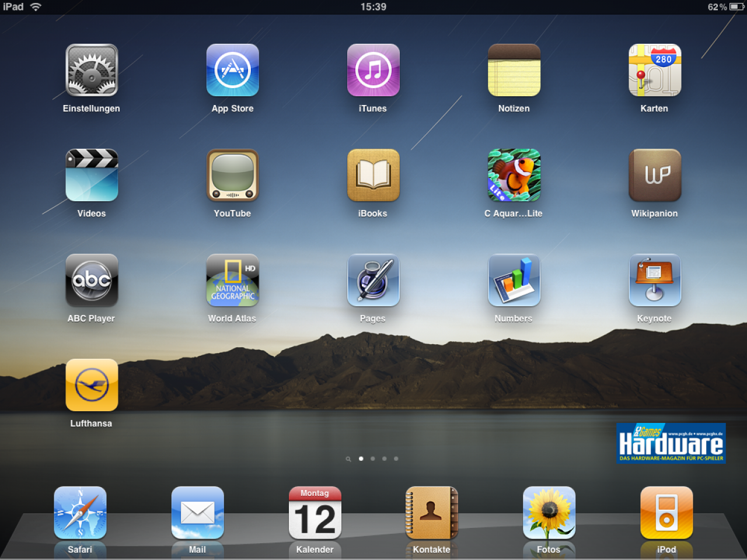Open National Geographic World Atlas
The height and width of the screenshot is (560, 747).
pos(232,280)
